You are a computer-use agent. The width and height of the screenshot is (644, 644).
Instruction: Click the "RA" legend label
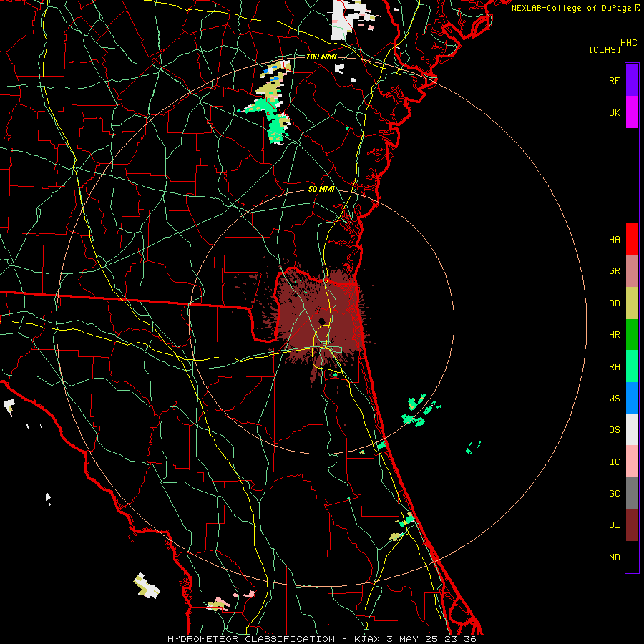(x=614, y=367)
